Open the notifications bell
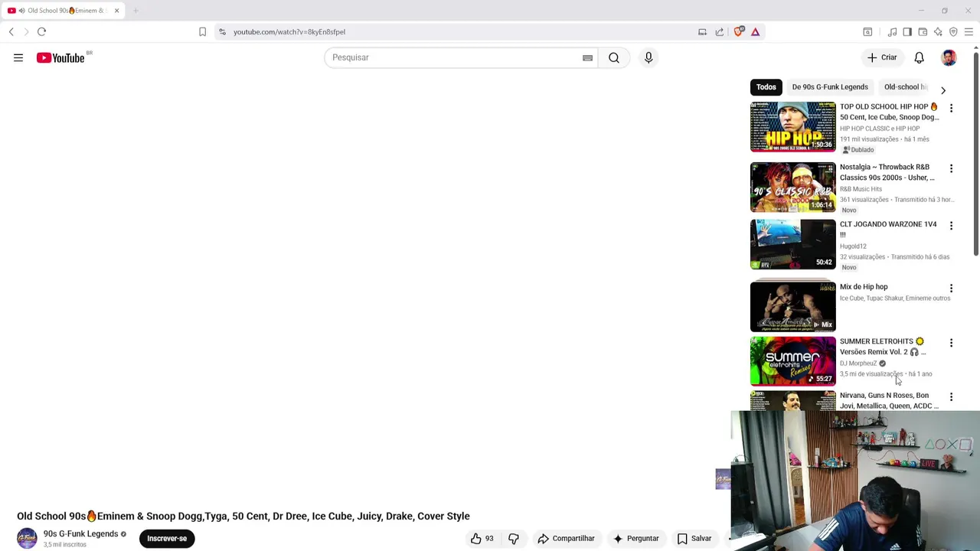 [x=919, y=57]
